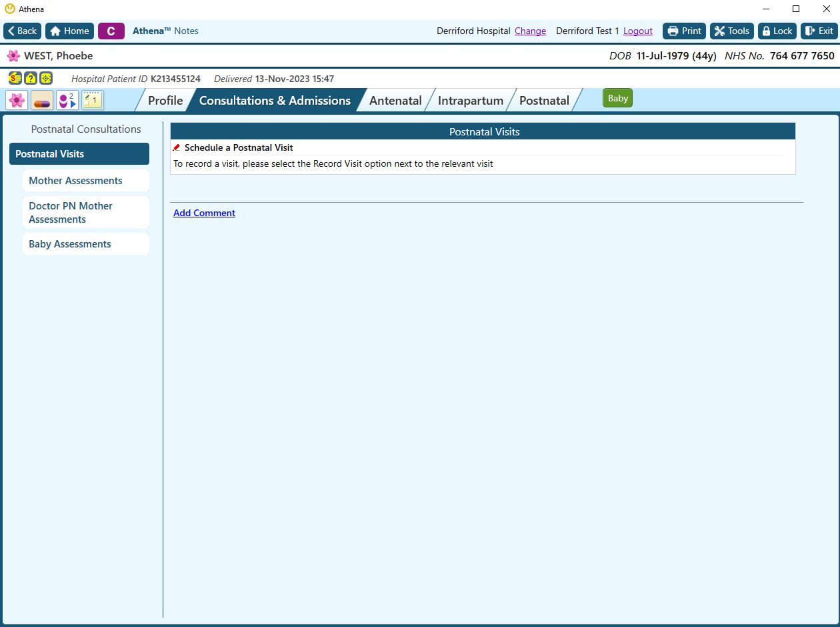Close the Athena window
840x627 pixels.
coord(826,9)
